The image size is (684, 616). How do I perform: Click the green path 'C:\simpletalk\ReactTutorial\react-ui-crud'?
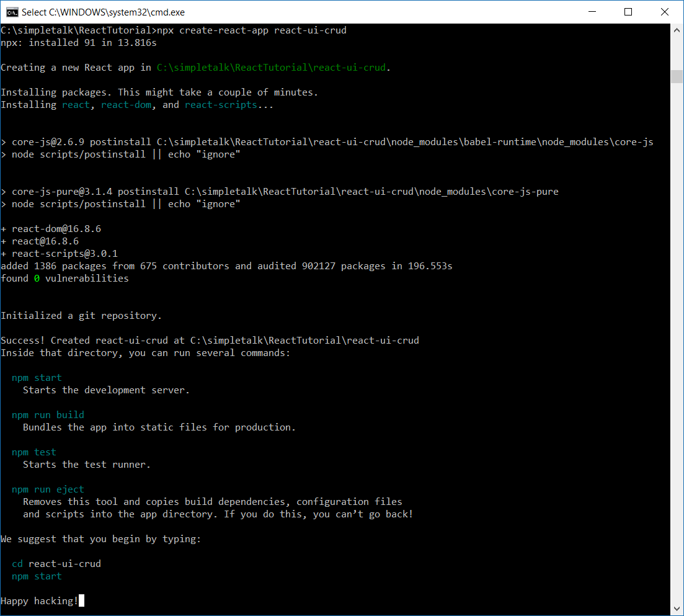point(272,68)
